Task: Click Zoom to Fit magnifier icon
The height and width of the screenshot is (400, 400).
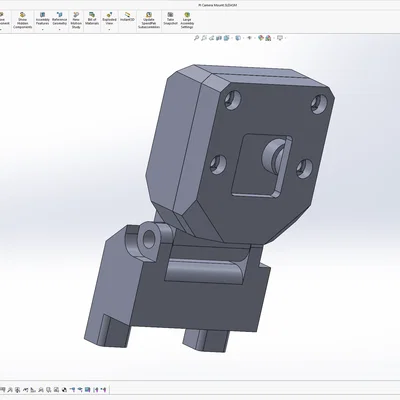Action: pos(196,38)
